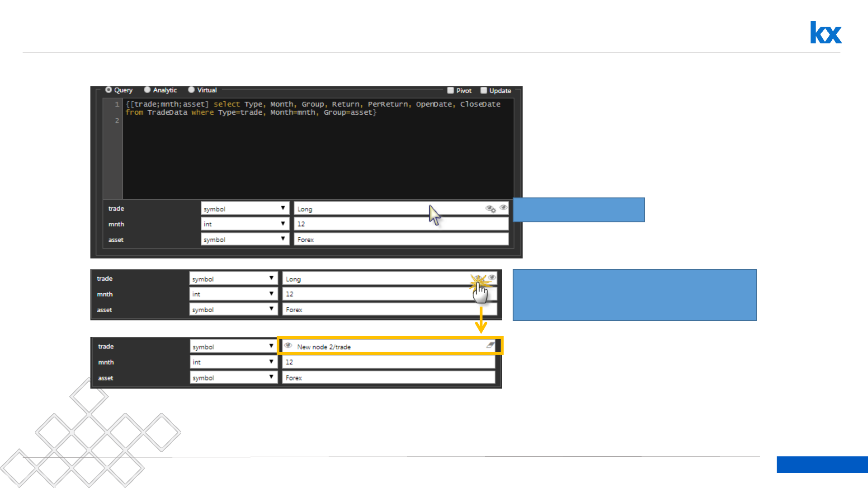Choose the Virtual radio option
The image size is (868, 488).
pos(191,90)
